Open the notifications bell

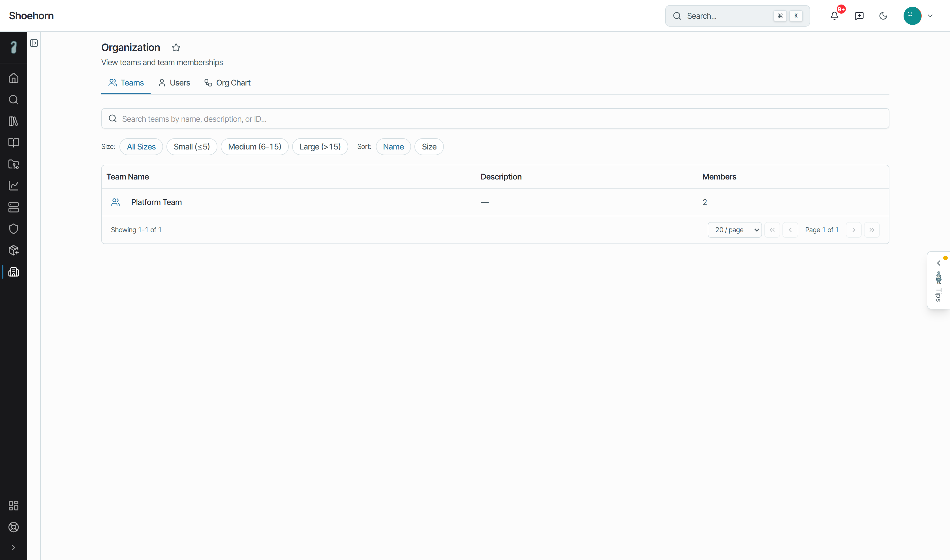click(x=835, y=16)
